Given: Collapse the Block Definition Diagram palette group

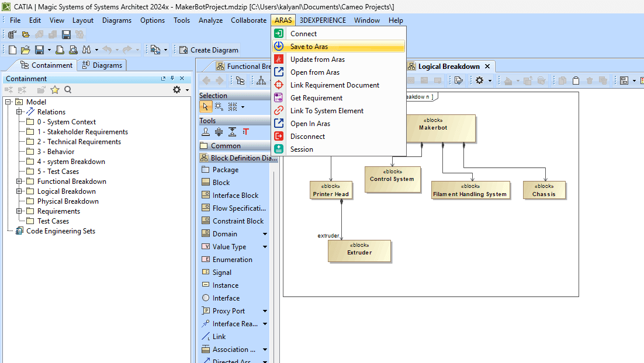Looking at the screenshot, I should (238, 158).
